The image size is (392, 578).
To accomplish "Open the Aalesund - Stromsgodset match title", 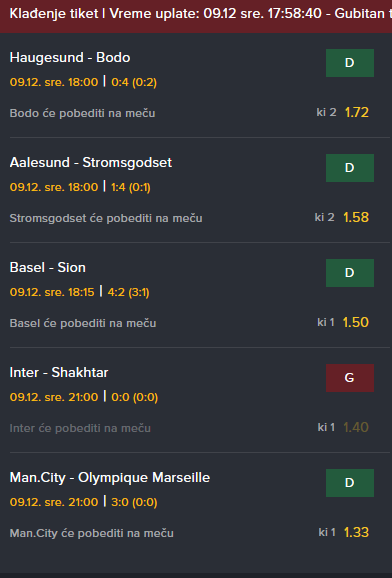I will [91, 163].
